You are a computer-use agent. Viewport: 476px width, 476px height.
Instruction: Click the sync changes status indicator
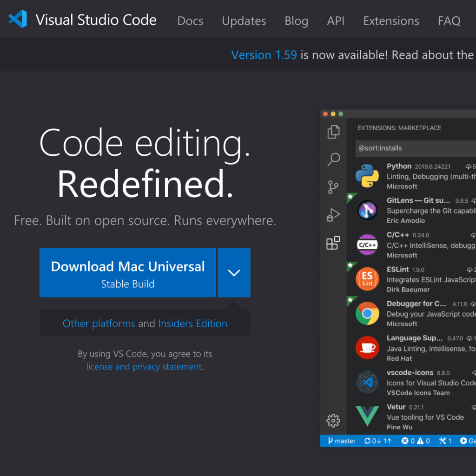click(x=378, y=441)
